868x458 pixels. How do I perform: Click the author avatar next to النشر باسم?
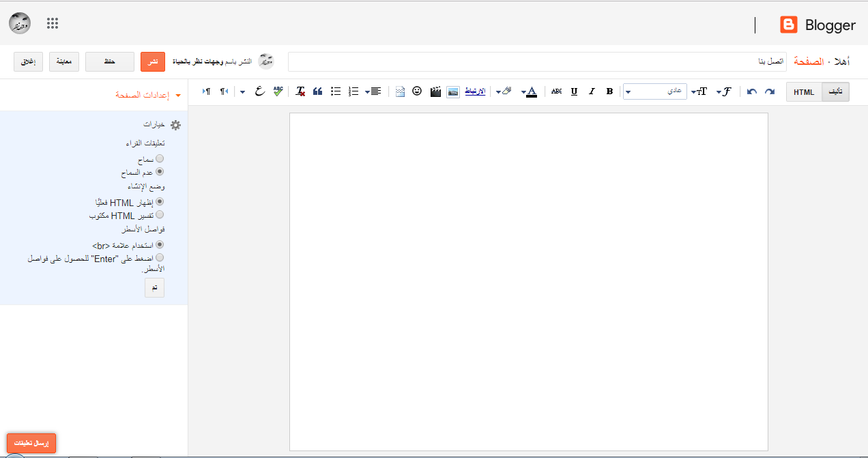click(266, 61)
